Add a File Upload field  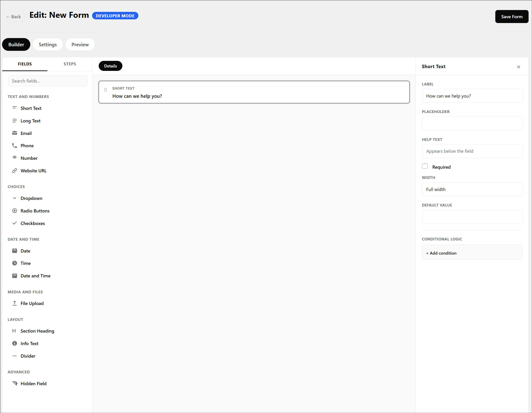(32, 303)
